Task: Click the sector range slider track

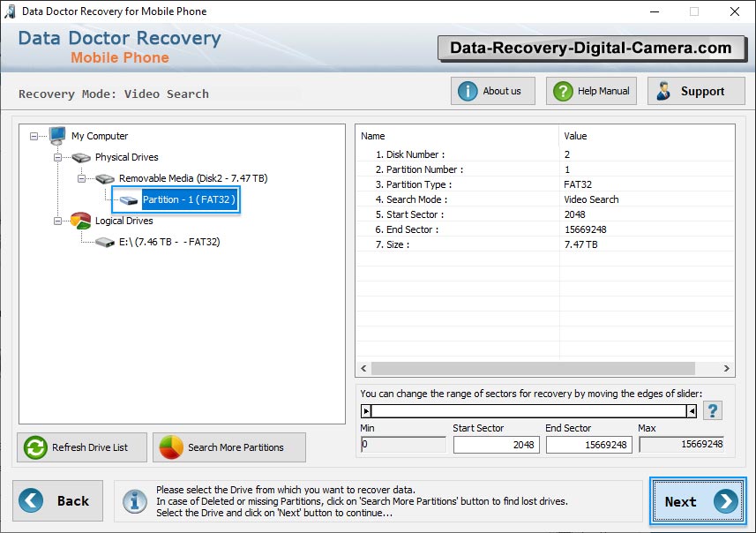Action: [528, 411]
